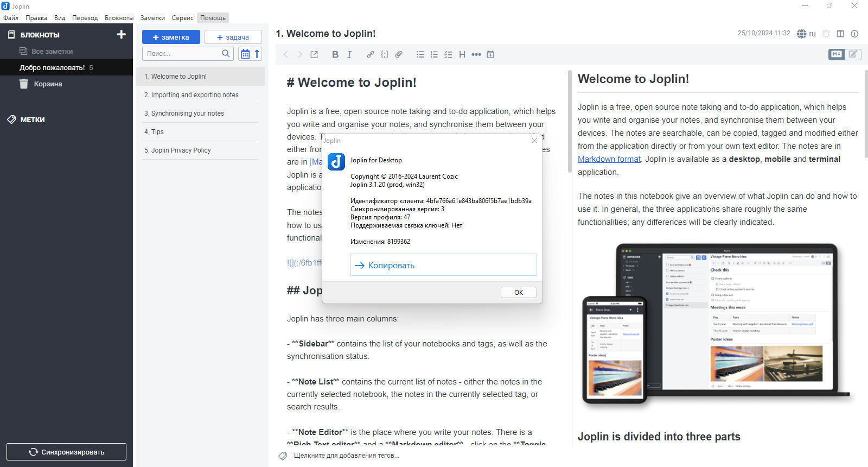Insert a checkbox list from the toolbar

tap(448, 54)
